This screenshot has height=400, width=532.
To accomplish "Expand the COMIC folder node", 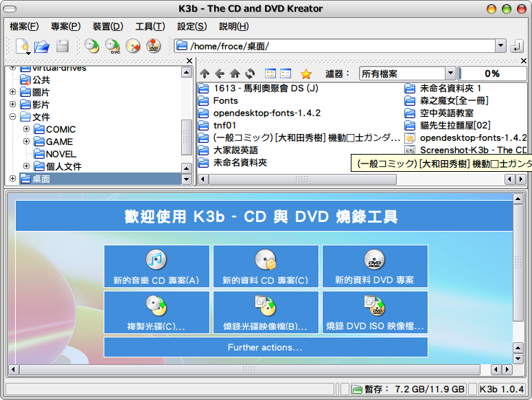I will pyautogui.click(x=27, y=129).
